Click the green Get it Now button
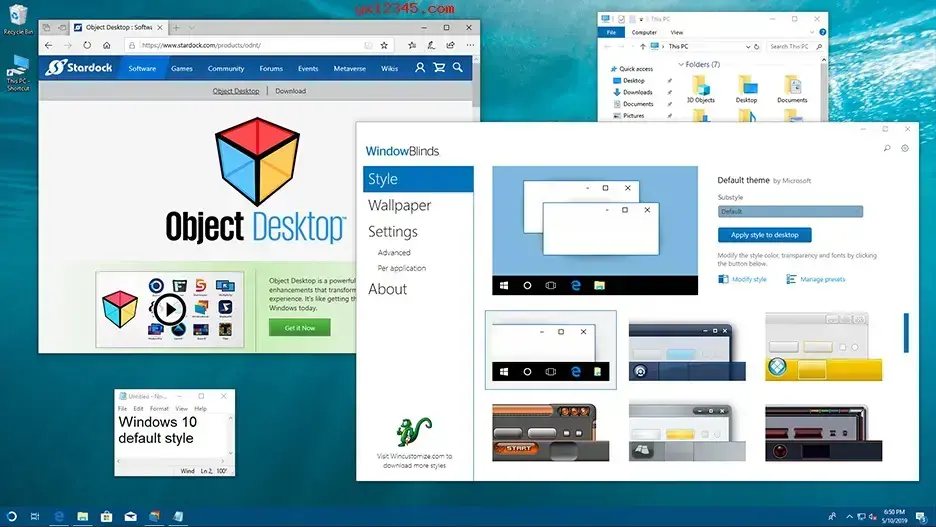936x527 pixels. pyautogui.click(x=300, y=328)
